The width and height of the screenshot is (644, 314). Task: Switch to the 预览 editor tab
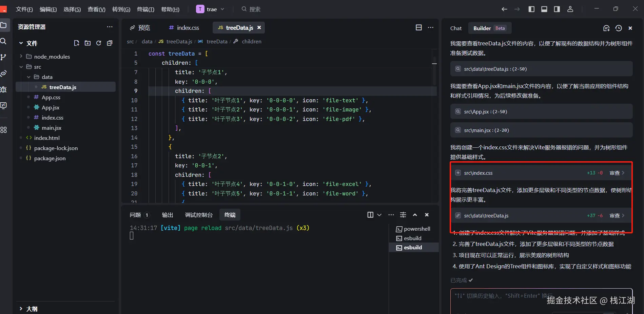(140, 27)
